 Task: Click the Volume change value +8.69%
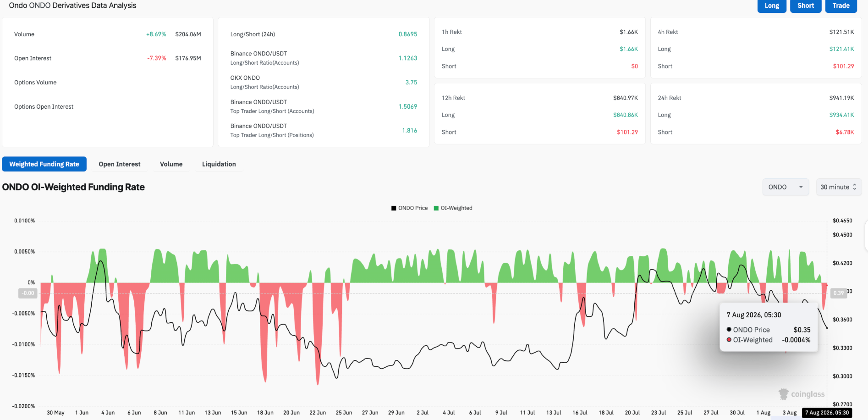(156, 34)
